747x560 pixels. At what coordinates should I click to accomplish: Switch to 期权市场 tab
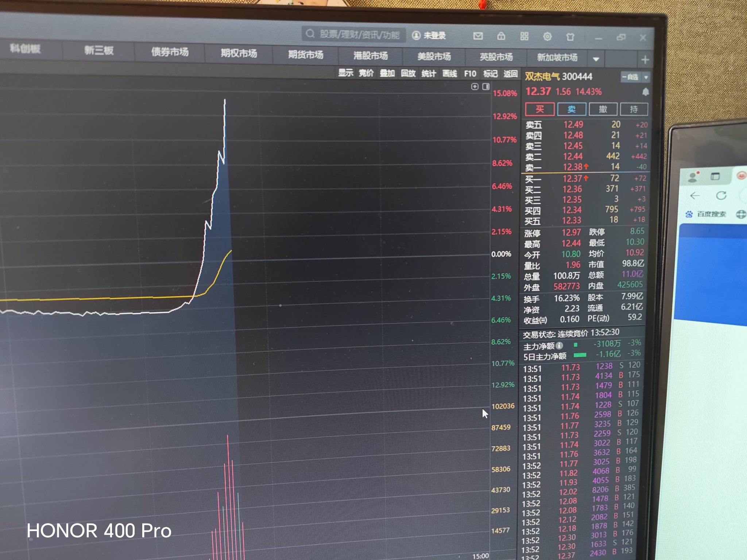[239, 53]
